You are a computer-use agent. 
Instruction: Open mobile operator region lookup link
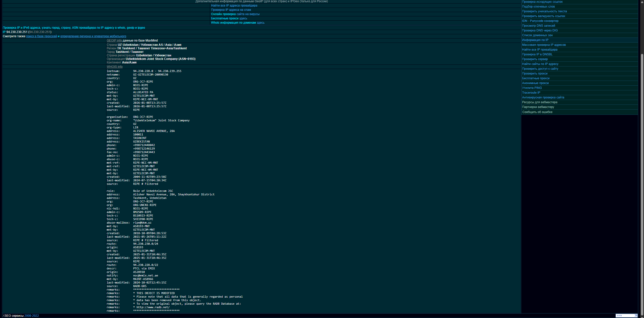point(93,36)
